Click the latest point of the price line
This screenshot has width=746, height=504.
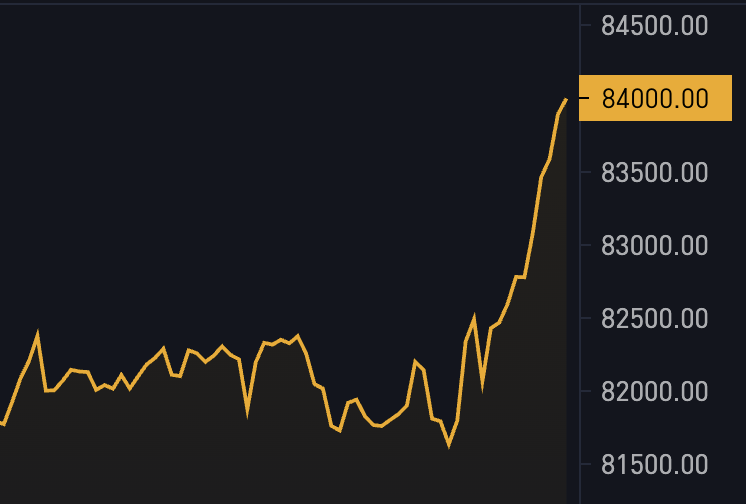click(x=566, y=99)
